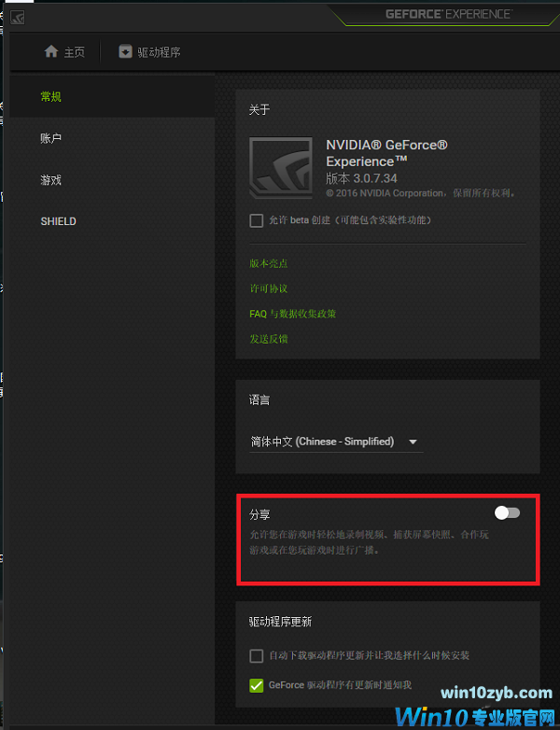Enable the 允许 beta 创建 checkbox
Image resolution: width=560 pixels, height=730 pixels.
257,220
